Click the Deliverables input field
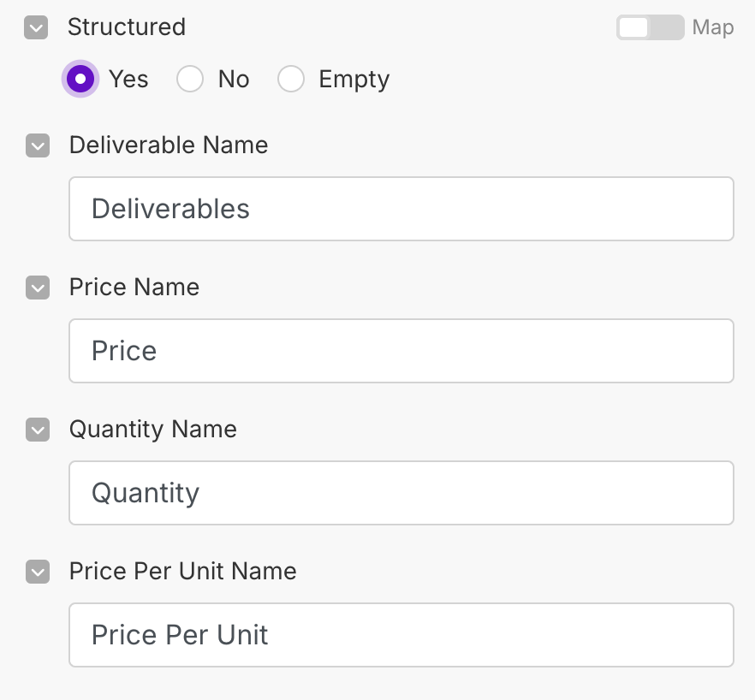Screen dimensions: 755x700 tap(401, 209)
